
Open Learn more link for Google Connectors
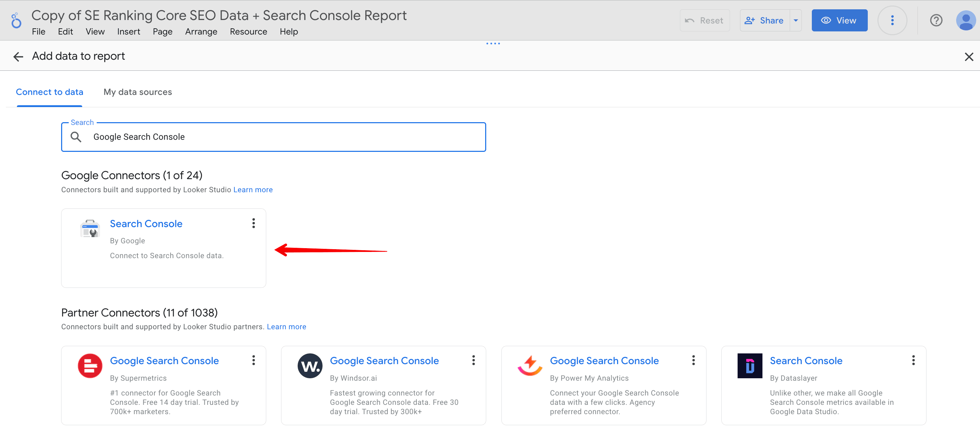coord(253,190)
